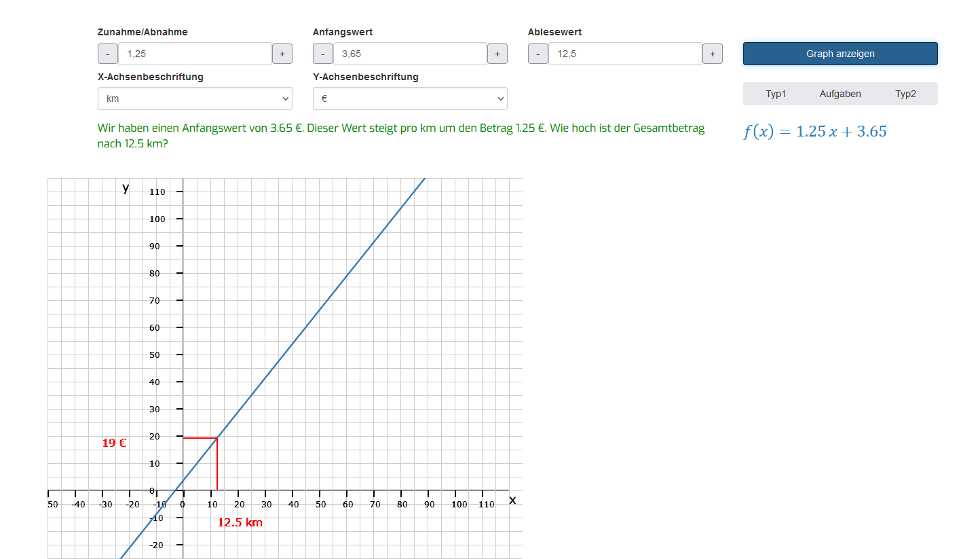Expand the Y-Achsenbeschriftung dropdown showing €
The height and width of the screenshot is (559, 980).
click(410, 98)
